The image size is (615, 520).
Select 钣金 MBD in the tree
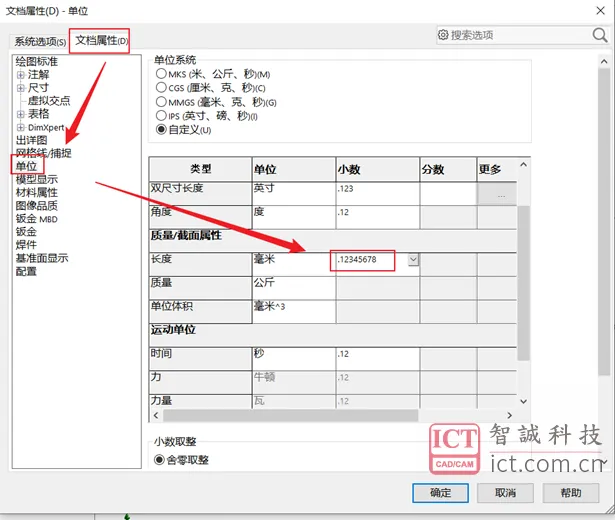tap(36, 219)
